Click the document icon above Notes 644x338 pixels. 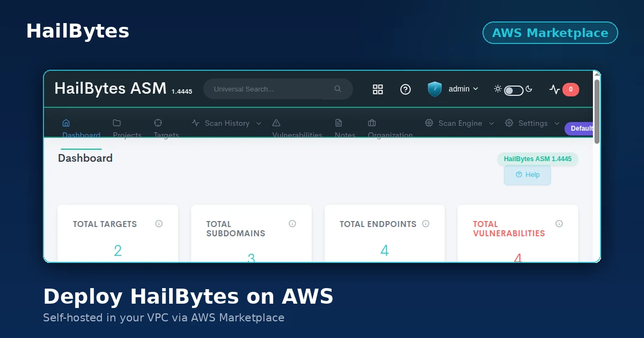[x=339, y=123]
